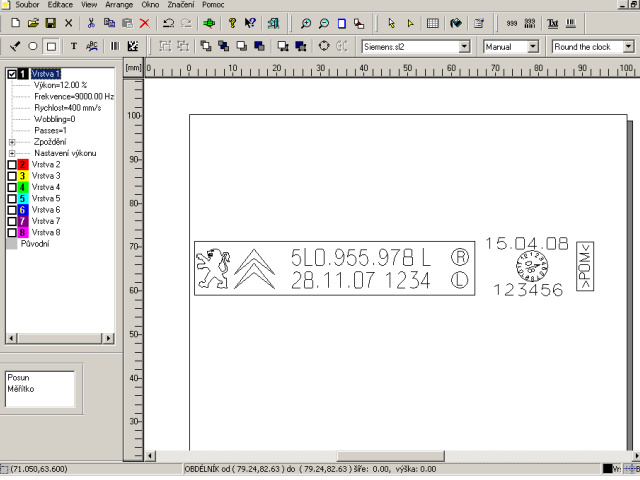
Task: Undo the last action
Action: click(168, 23)
